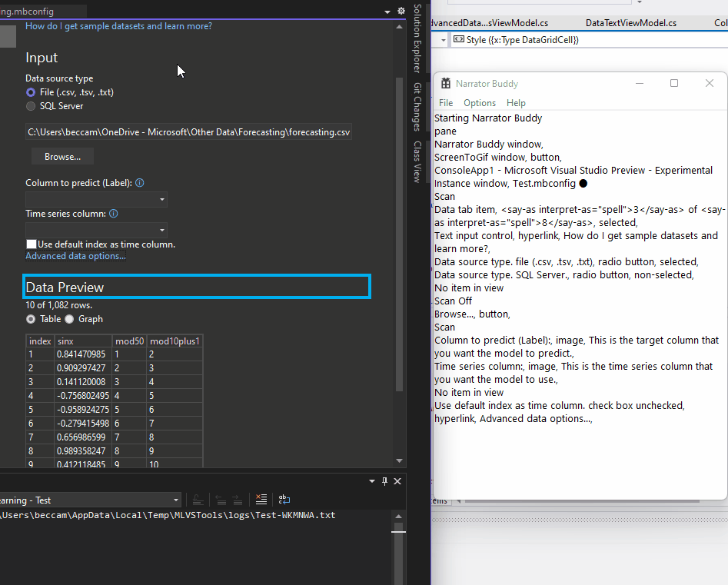Click the forecasting.csv file path field
The height and width of the screenshot is (585, 728).
coord(188,131)
